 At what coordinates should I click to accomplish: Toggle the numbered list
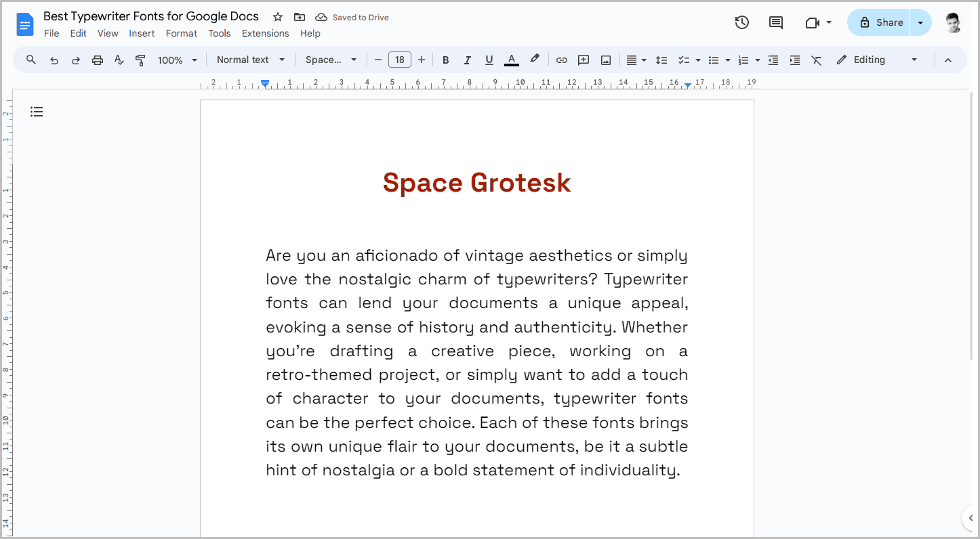tap(743, 60)
